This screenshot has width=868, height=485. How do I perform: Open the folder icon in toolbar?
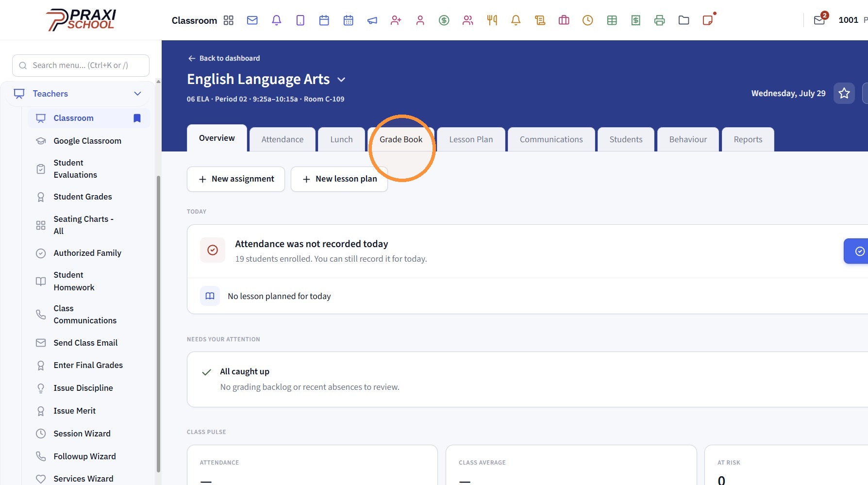(684, 20)
